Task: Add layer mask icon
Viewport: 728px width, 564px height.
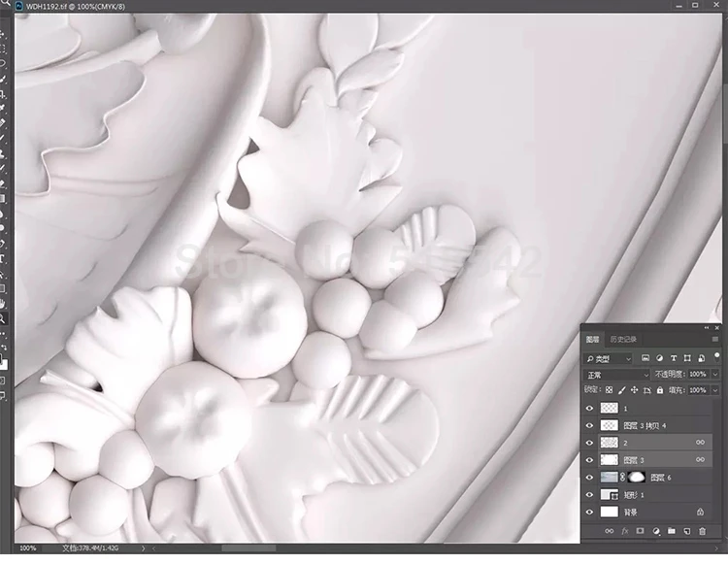Action: click(641, 531)
